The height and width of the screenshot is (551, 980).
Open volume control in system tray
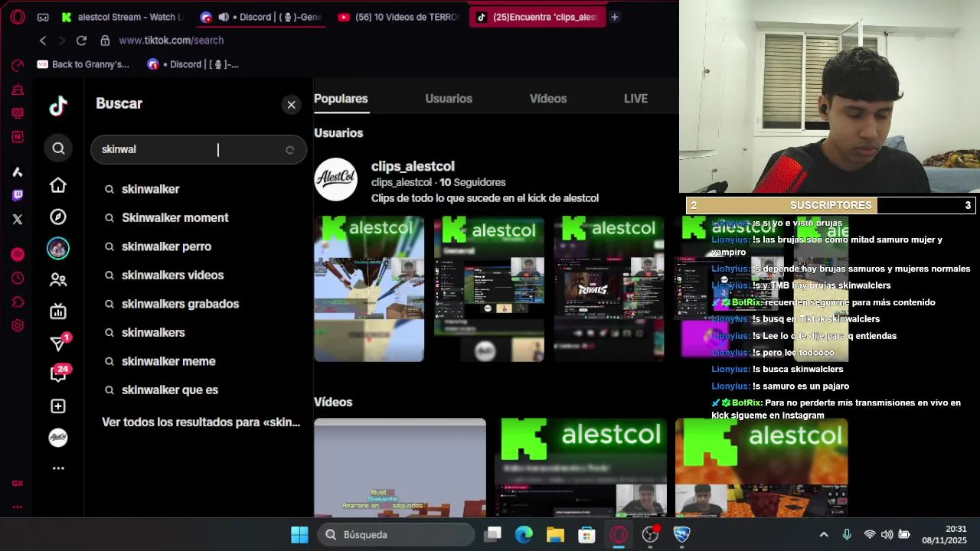click(x=887, y=535)
